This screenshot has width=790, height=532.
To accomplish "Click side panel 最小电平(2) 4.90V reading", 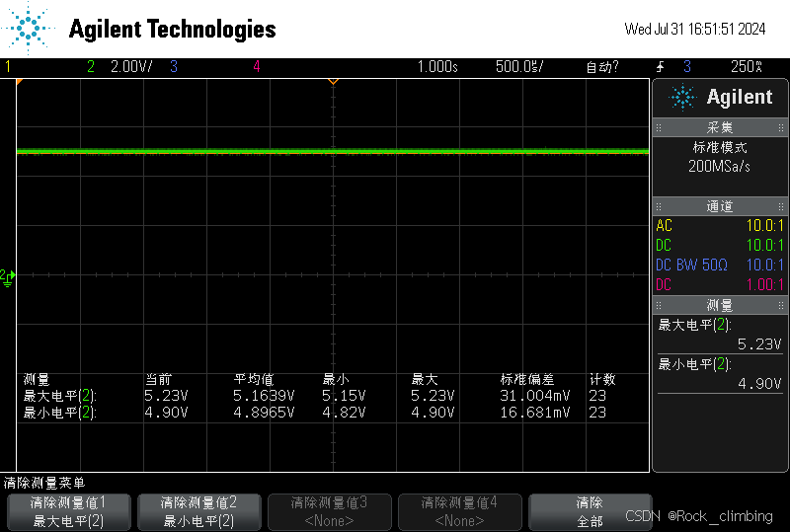I will 720,374.
